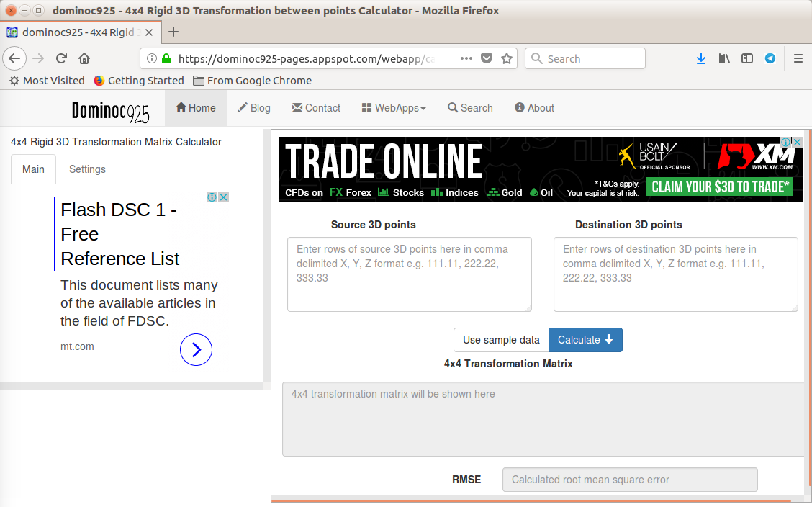The width and height of the screenshot is (812, 507).
Task: Click the Telegram icon in the toolbar
Action: [x=770, y=58]
